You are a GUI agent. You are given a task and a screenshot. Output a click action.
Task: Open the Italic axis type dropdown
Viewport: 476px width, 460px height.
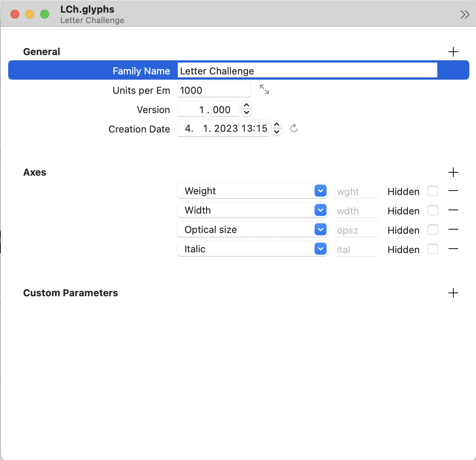tap(320, 249)
